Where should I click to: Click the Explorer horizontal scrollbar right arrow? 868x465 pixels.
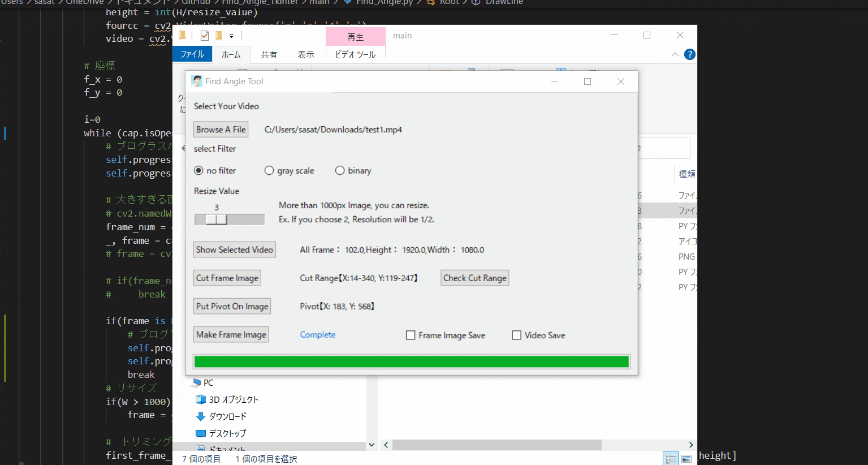[x=691, y=445]
